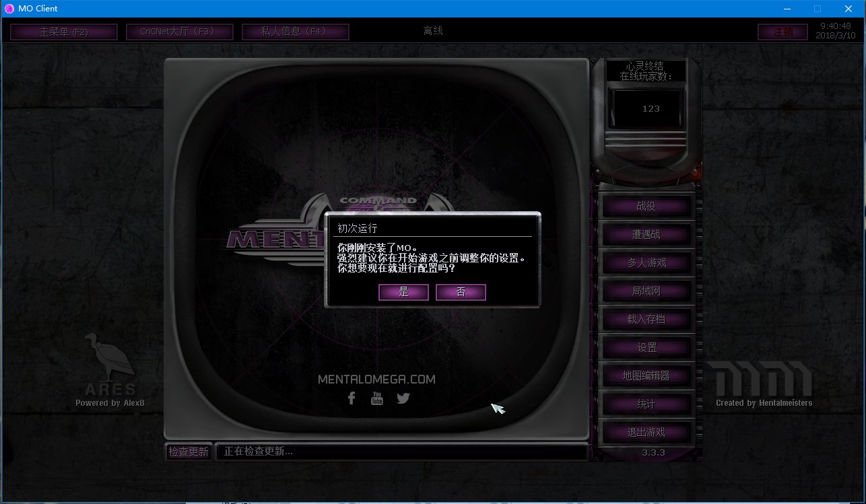Click the clock showing 9:40:48
This screenshot has height=504, width=866.
835,26
